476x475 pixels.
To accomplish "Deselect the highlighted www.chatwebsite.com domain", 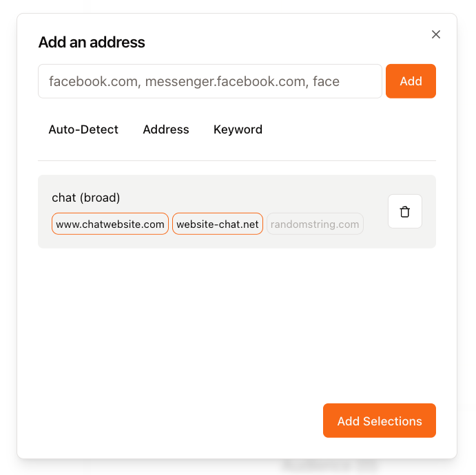I will pyautogui.click(x=110, y=224).
